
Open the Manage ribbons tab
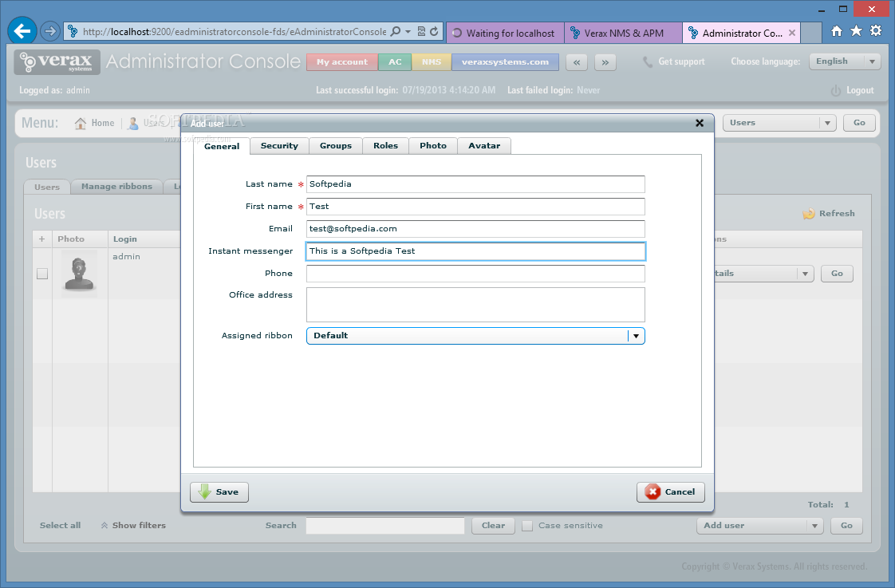pos(117,187)
